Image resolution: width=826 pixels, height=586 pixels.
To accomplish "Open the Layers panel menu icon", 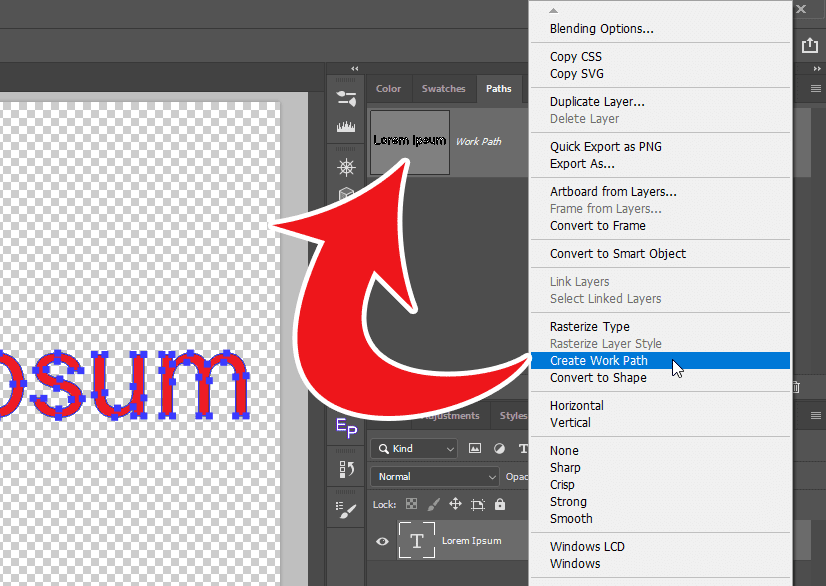I will click(815, 415).
